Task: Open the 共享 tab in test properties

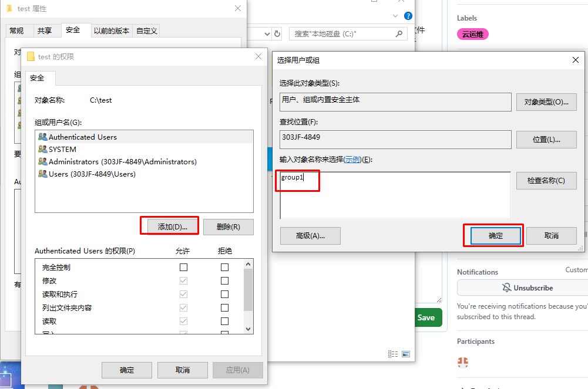Action: pyautogui.click(x=44, y=31)
